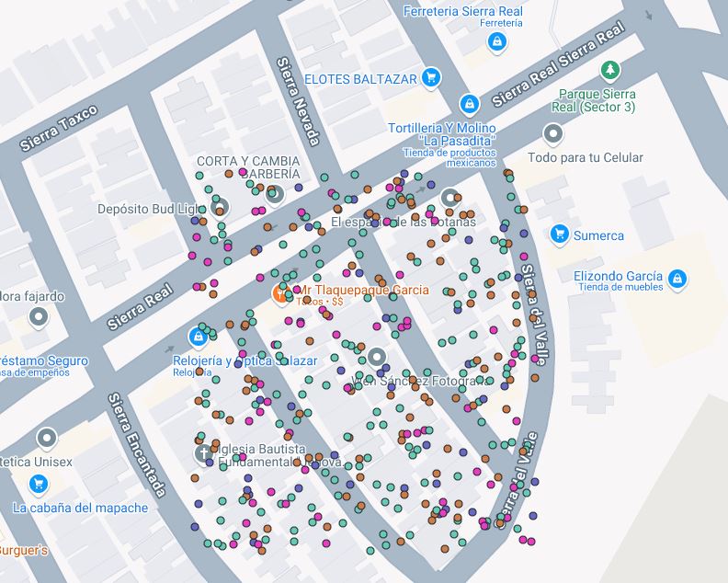Click the Sierra Taxco street name

coord(58,129)
